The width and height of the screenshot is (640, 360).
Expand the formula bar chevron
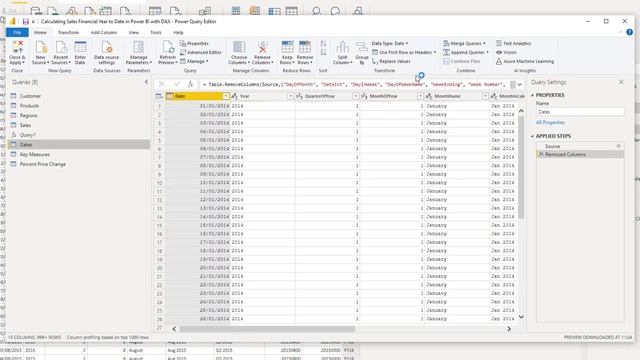(x=520, y=84)
